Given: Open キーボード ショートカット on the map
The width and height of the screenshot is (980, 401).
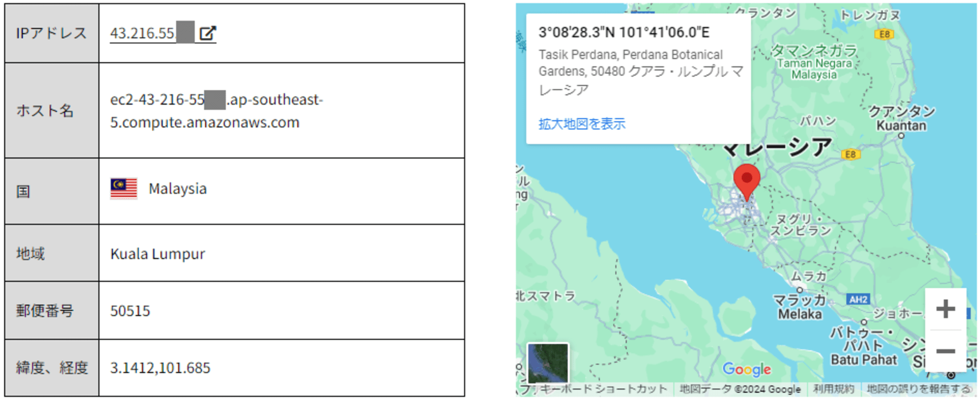Looking at the screenshot, I should [604, 389].
